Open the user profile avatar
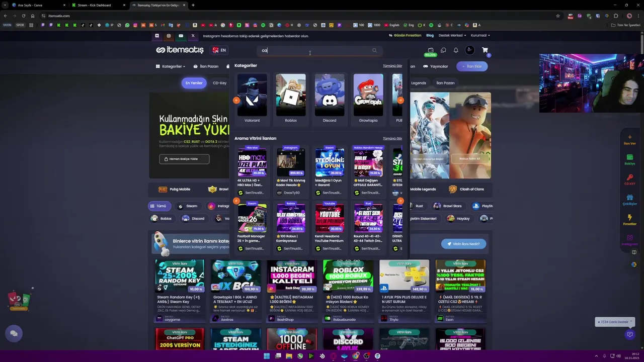 [x=469, y=50]
